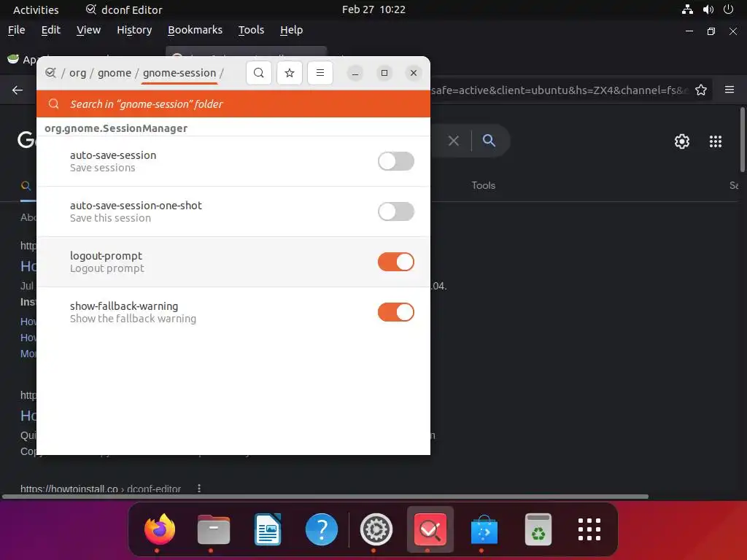
Task: Select the gnome-session path segment
Action: point(179,73)
